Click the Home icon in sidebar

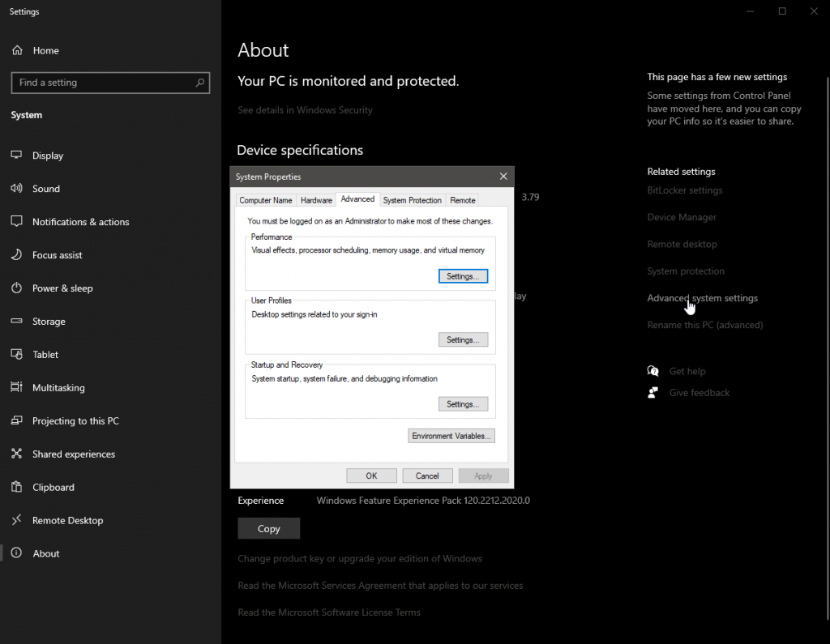click(x=16, y=50)
